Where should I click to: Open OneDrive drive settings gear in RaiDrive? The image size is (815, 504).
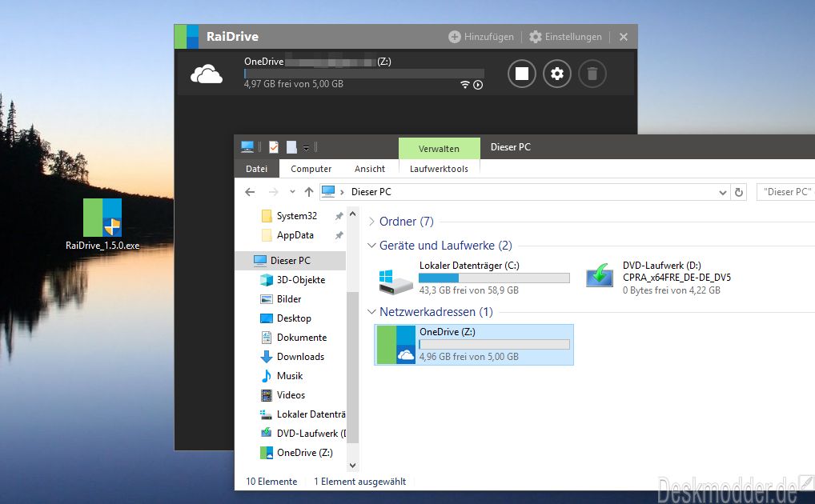[x=557, y=74]
